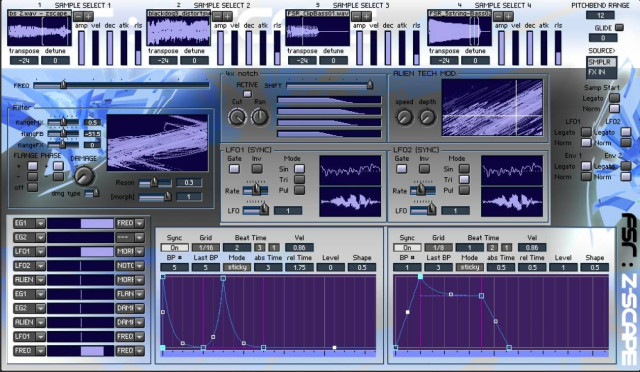Screen dimensions: 640x372
Task: Select Samp Start Norm mode
Action: pos(614,109)
